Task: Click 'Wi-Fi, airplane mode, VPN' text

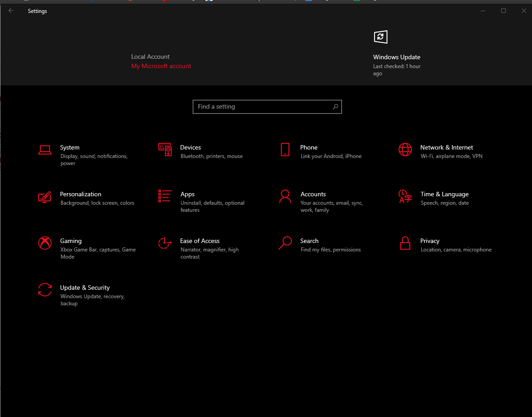Action: coord(451,156)
